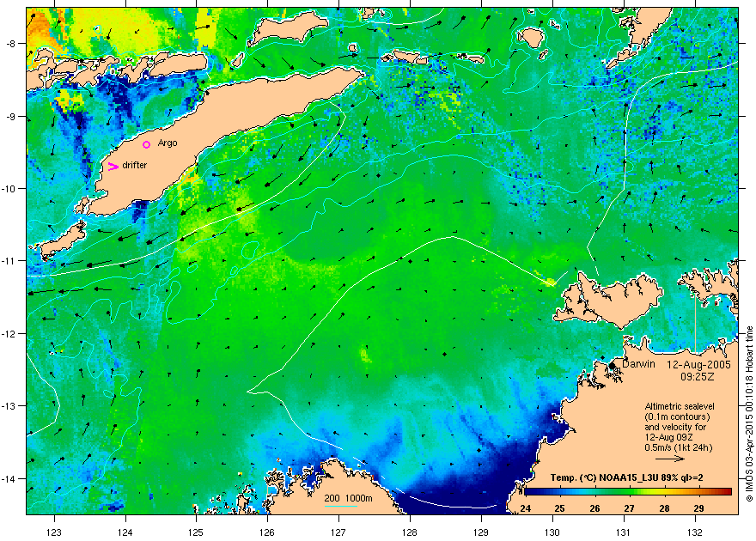Click the vertical IMOS copyright timestamp text

pos(749,414)
